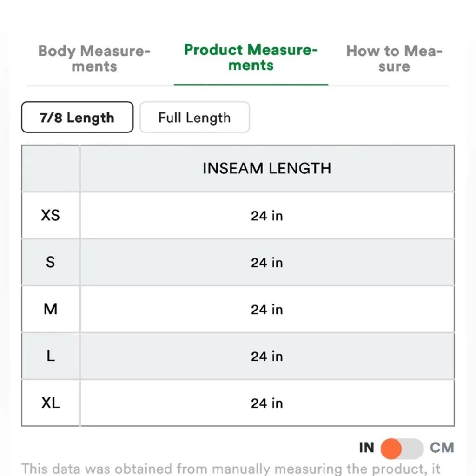The width and height of the screenshot is (476, 476).
Task: Toggle the IN/CM unit switch
Action: (x=402, y=448)
